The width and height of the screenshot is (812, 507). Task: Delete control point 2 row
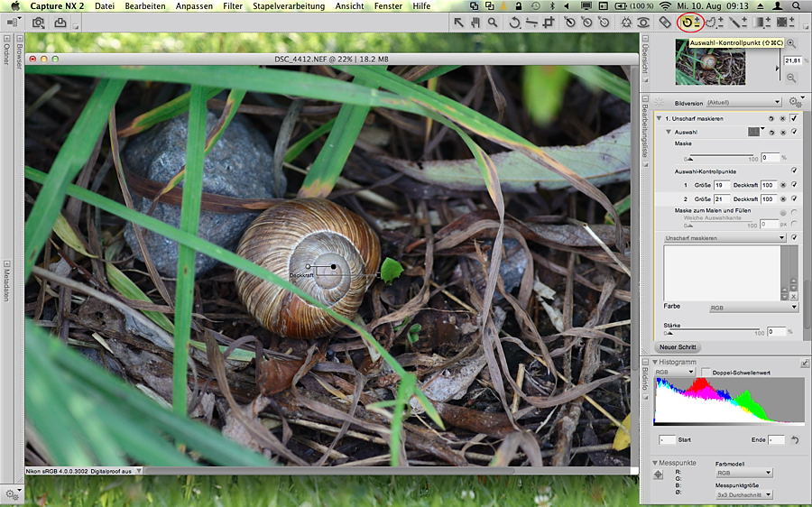[x=783, y=198]
